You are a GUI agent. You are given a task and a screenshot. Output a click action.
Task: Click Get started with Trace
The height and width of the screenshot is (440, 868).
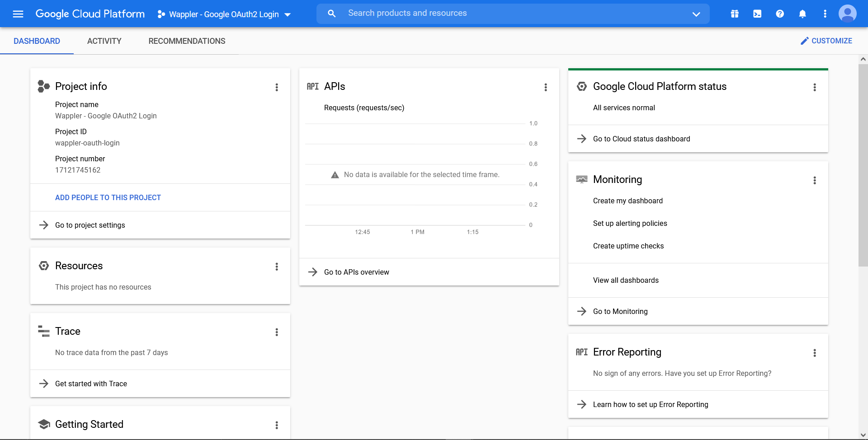pos(91,384)
